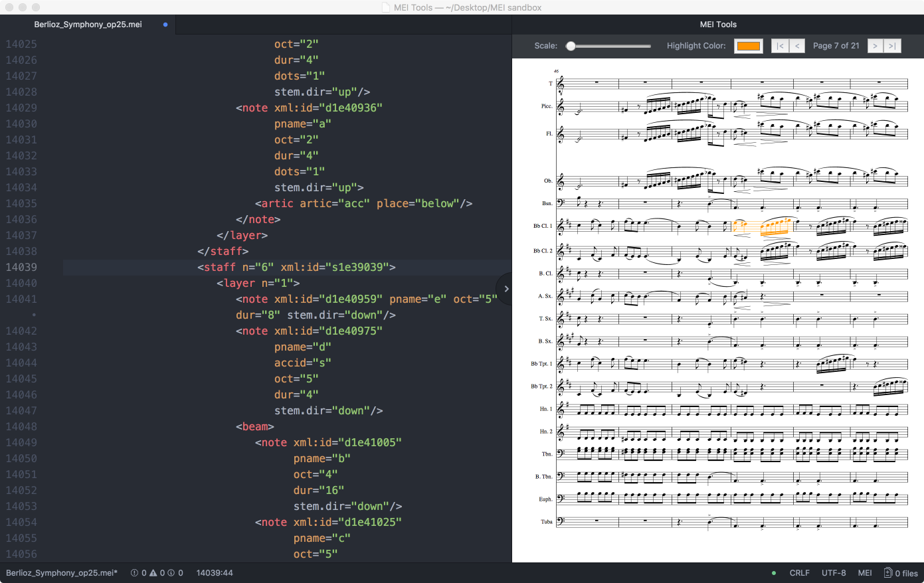Click the Page 7 of 21 label
Viewport: 924px width, 583px height.
click(836, 46)
